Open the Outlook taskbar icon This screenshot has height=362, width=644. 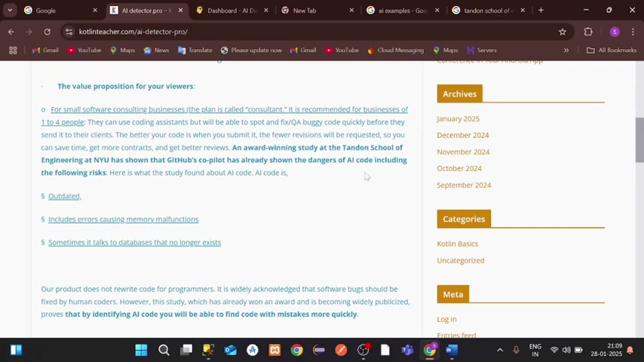click(x=231, y=350)
